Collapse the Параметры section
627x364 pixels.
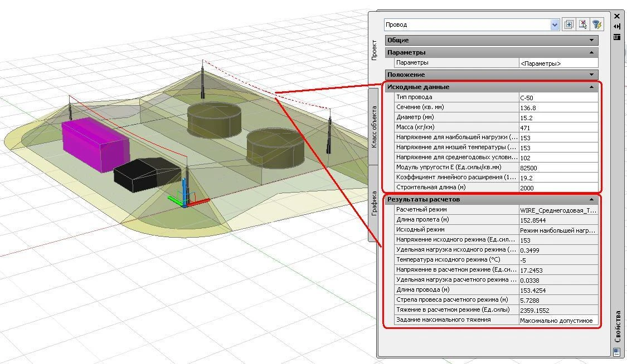tap(591, 52)
